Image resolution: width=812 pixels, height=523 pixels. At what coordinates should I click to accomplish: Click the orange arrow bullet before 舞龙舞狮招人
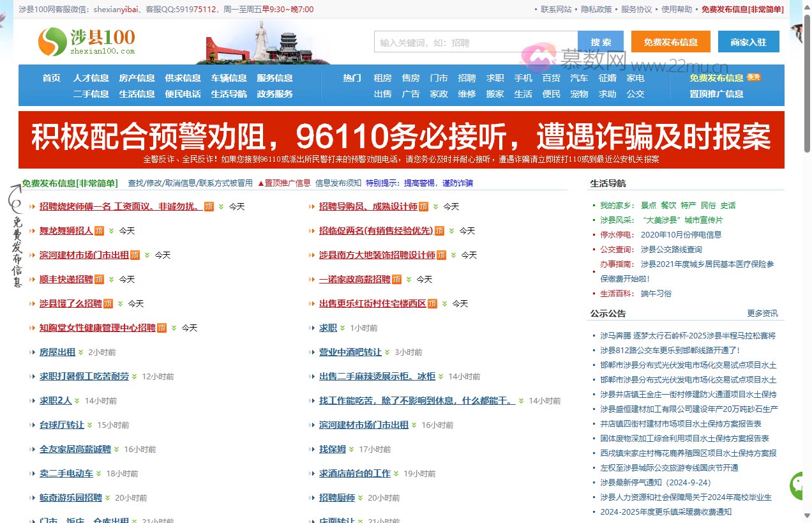[x=33, y=231]
